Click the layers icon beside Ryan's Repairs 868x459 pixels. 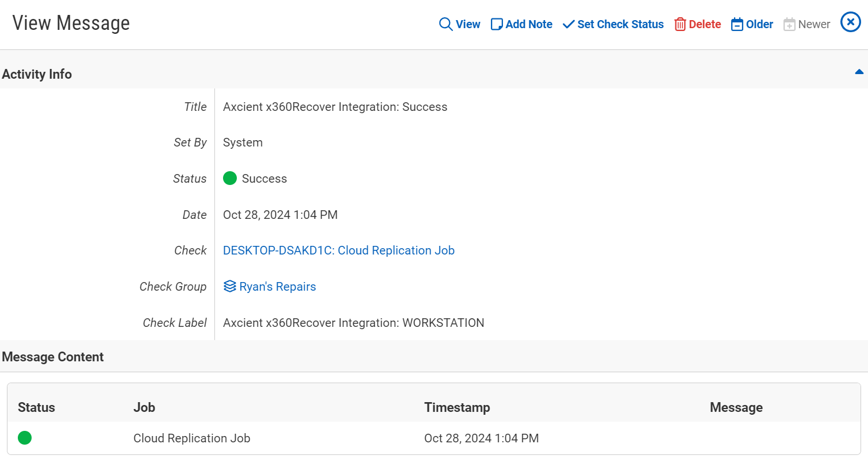230,287
